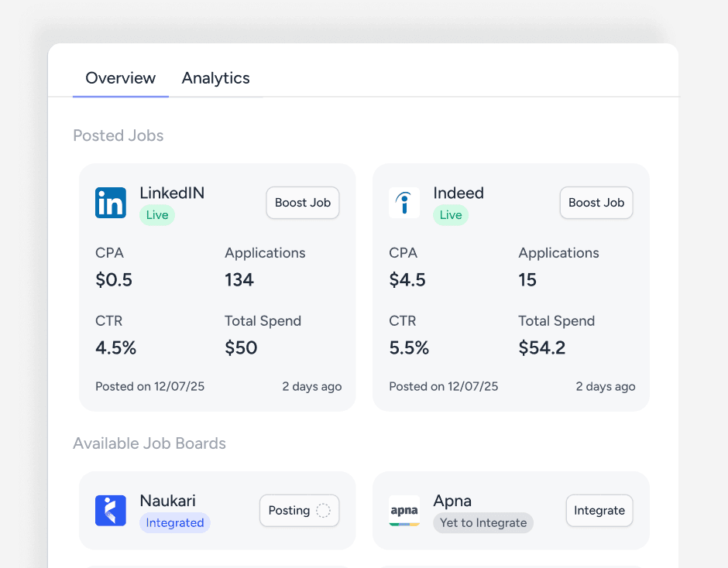Click the CPA label in Indeed card
The height and width of the screenshot is (568, 728).
[403, 253]
